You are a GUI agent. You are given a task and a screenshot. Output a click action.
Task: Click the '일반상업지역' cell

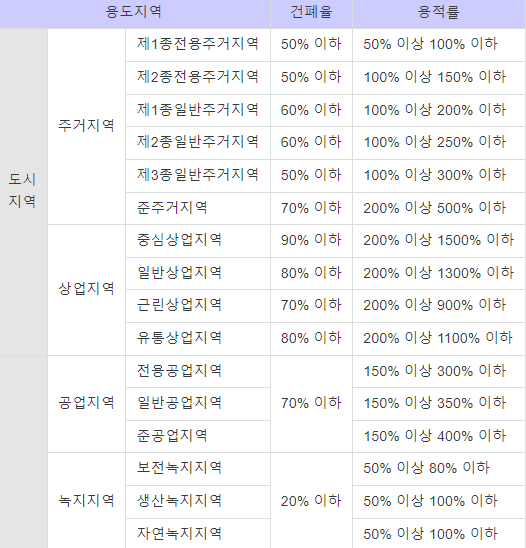click(198, 273)
